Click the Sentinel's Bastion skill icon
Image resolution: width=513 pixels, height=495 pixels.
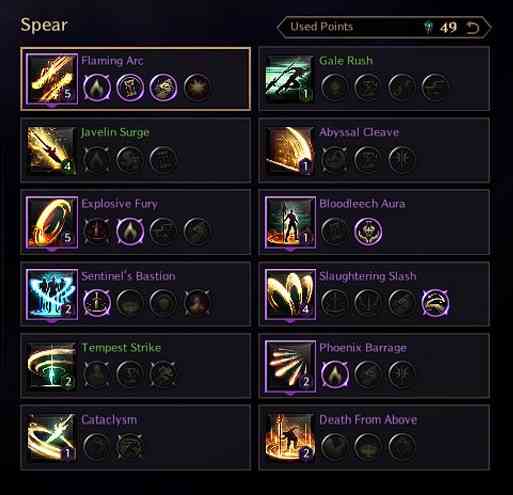[x=52, y=294]
